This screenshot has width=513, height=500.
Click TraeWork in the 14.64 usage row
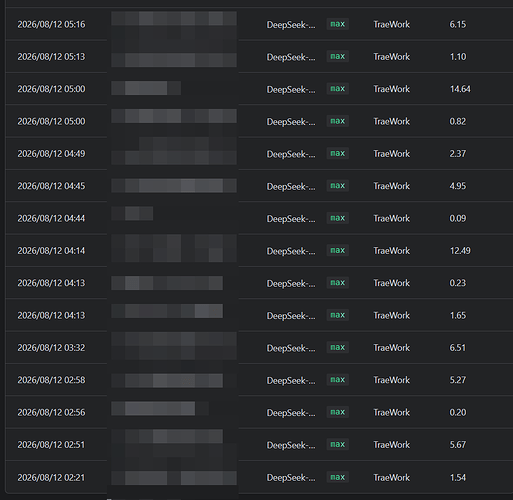[x=392, y=89]
